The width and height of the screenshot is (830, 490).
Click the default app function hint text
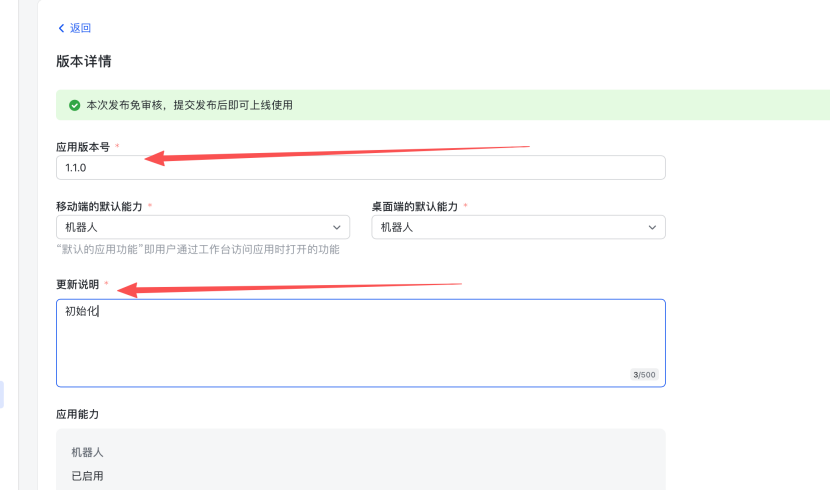[197, 249]
